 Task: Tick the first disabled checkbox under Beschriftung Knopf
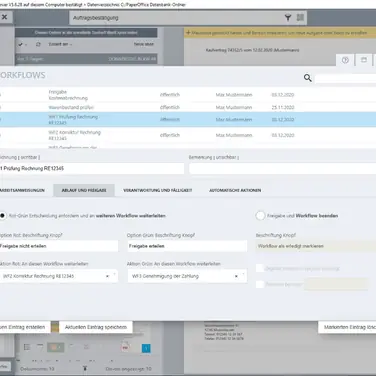point(260,268)
